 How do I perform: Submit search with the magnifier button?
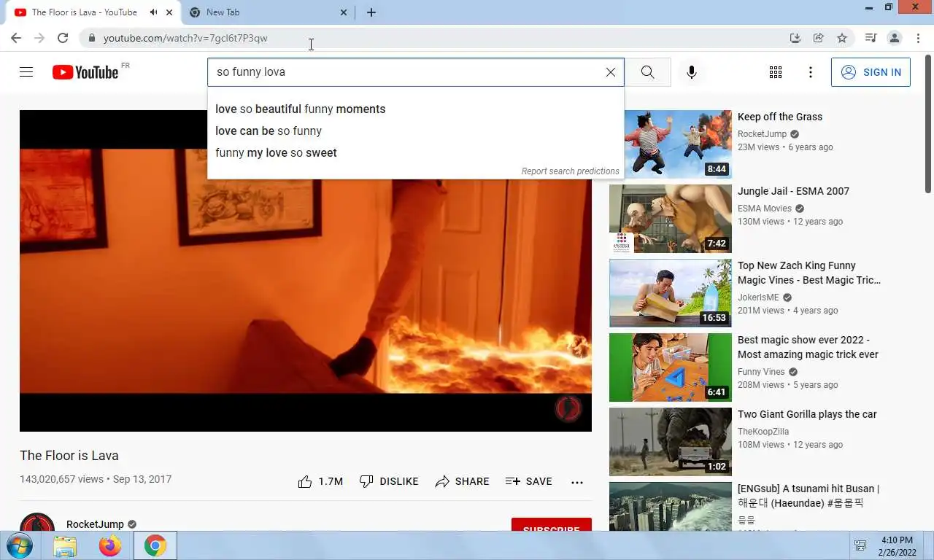coord(648,72)
